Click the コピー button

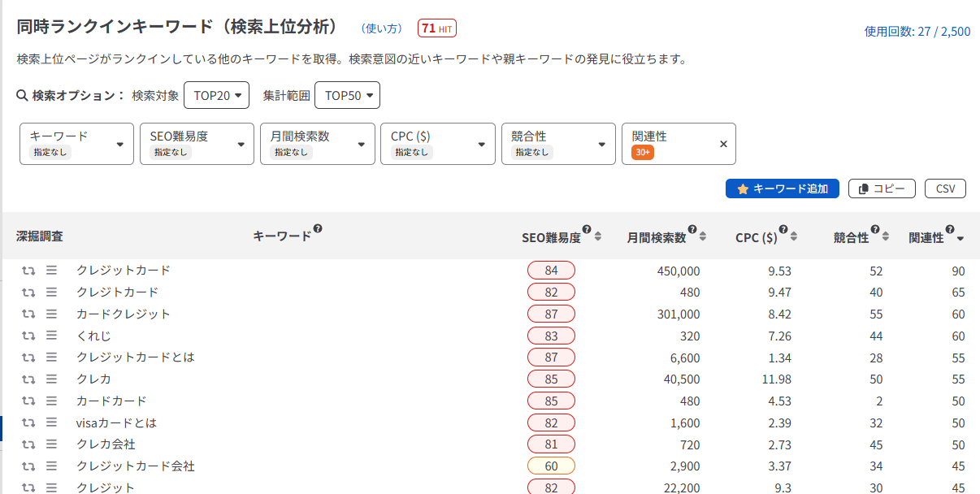coord(882,188)
